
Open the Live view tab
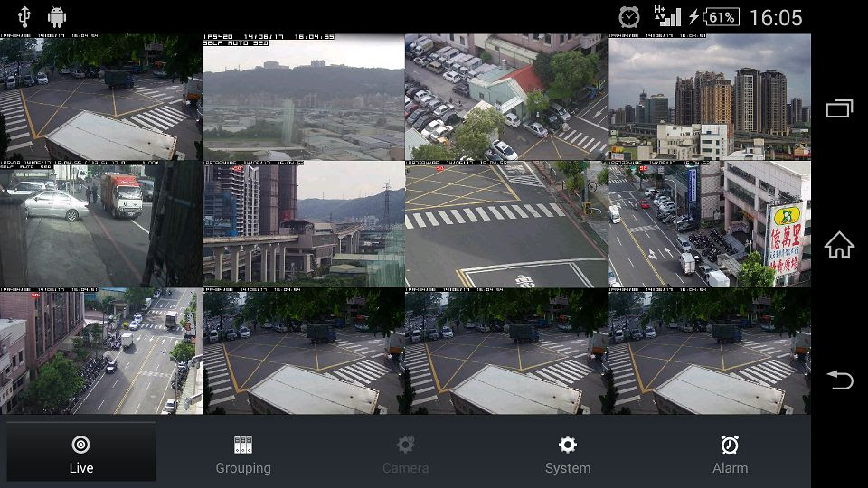(80, 453)
